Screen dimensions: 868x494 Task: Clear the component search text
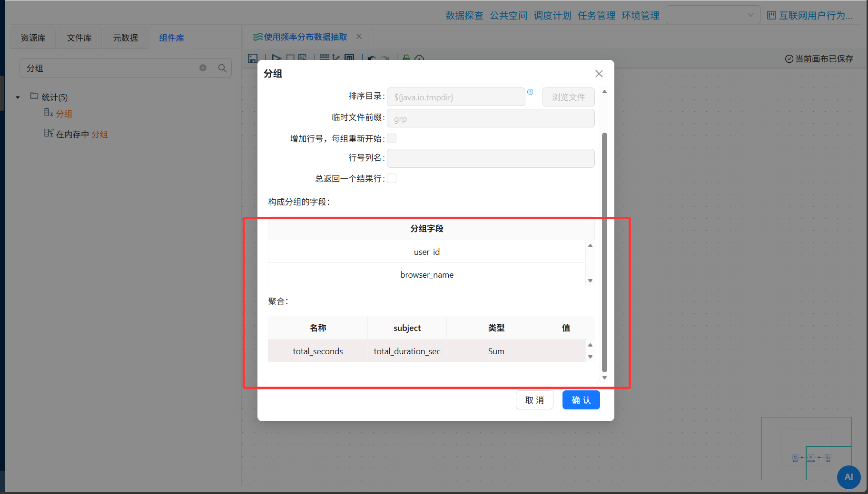pos(203,68)
